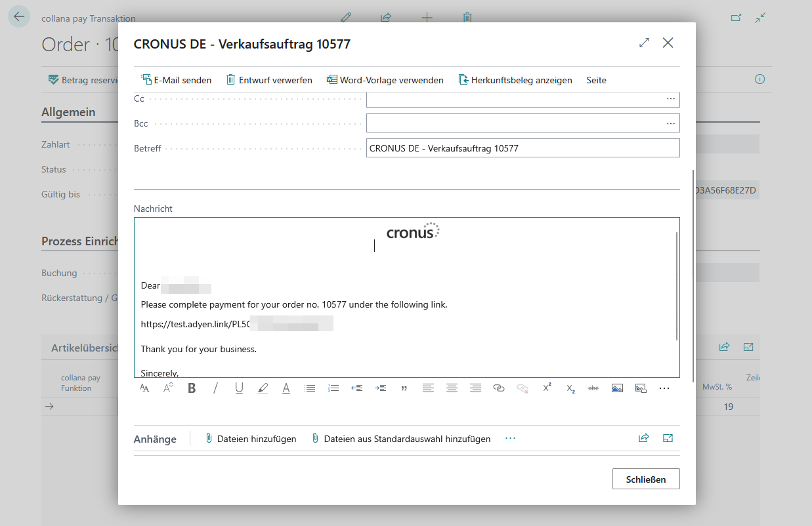This screenshot has height=526, width=812.
Task: Apply subscript formatting
Action: (x=570, y=388)
